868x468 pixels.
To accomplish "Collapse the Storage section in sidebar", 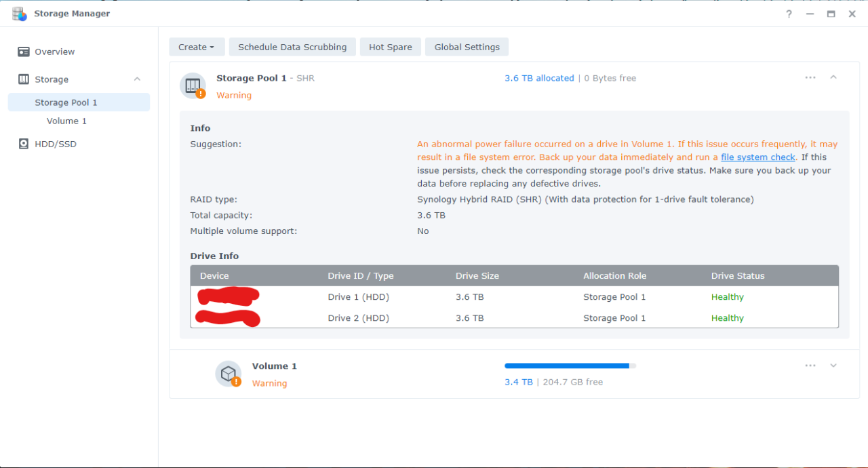I will click(x=137, y=79).
